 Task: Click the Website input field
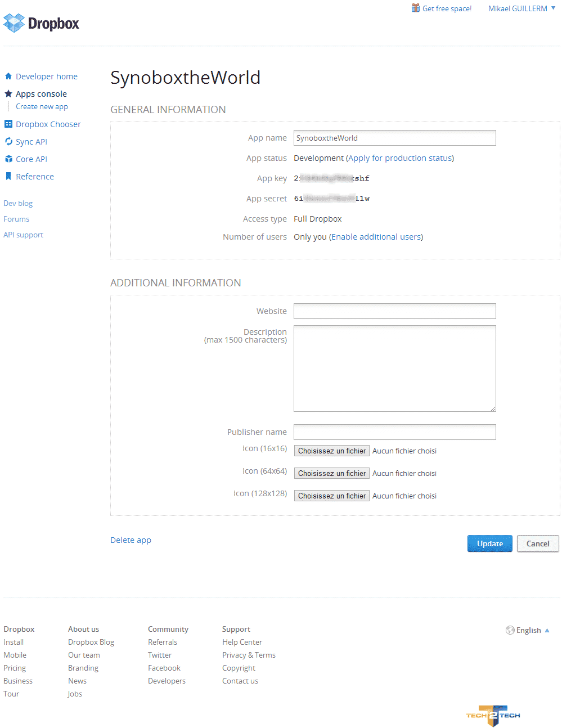[x=395, y=311]
